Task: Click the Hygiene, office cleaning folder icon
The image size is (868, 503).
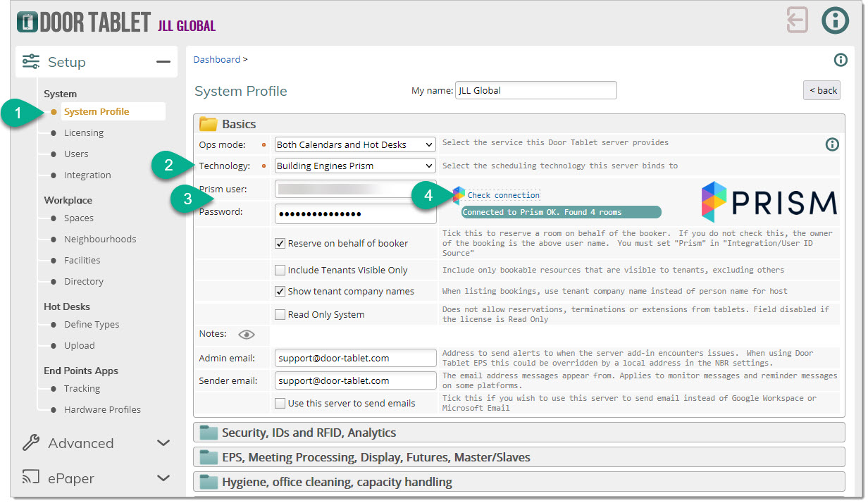Action: click(x=209, y=482)
